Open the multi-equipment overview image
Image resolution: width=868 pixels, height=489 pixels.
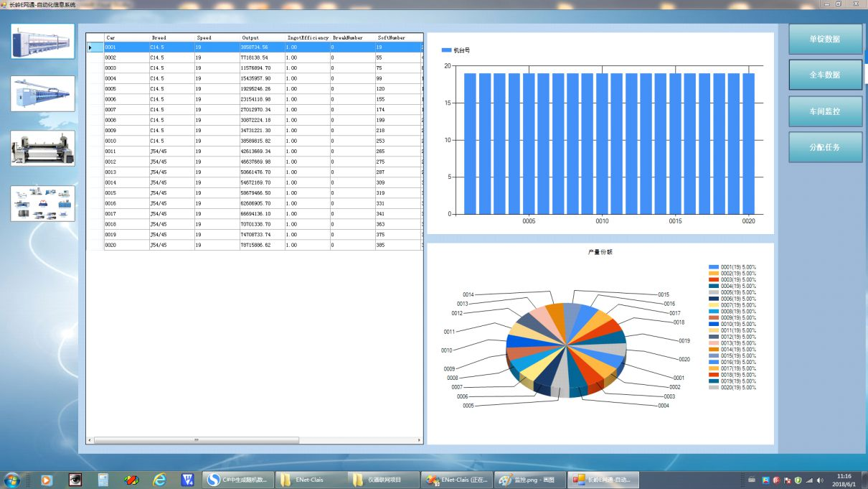coord(42,203)
